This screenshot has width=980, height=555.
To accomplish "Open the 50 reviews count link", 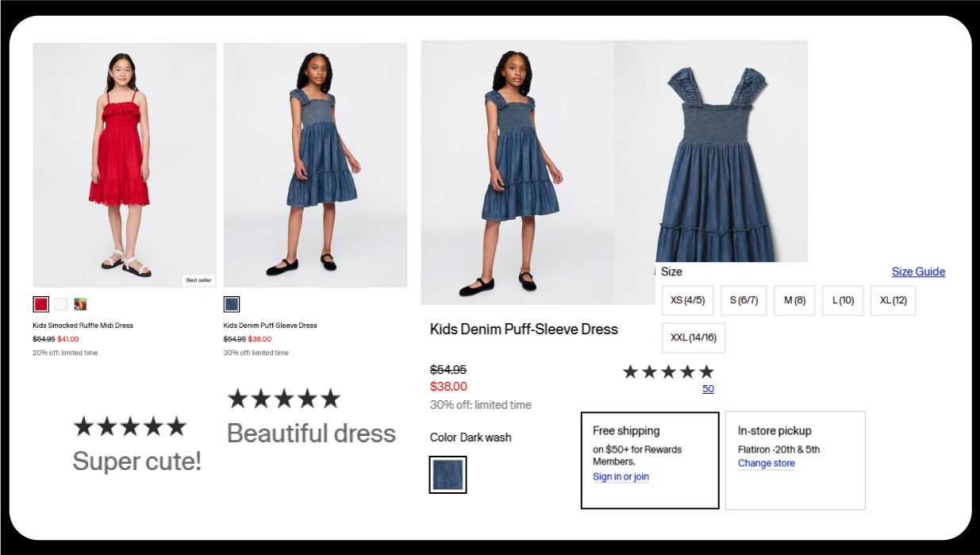I will click(x=708, y=389).
